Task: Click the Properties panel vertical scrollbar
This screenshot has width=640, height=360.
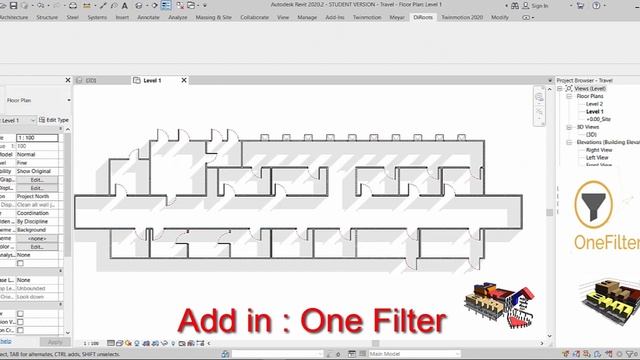Action: point(68,196)
